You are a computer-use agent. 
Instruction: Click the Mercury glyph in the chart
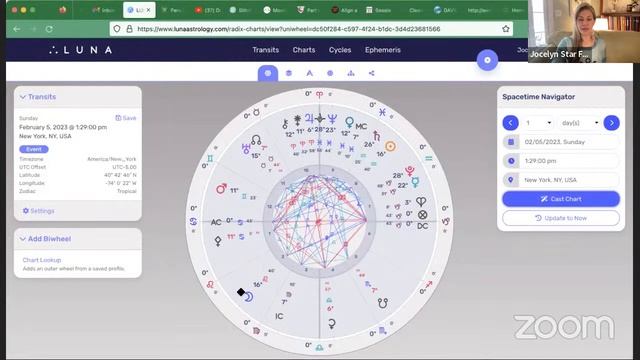(x=415, y=182)
